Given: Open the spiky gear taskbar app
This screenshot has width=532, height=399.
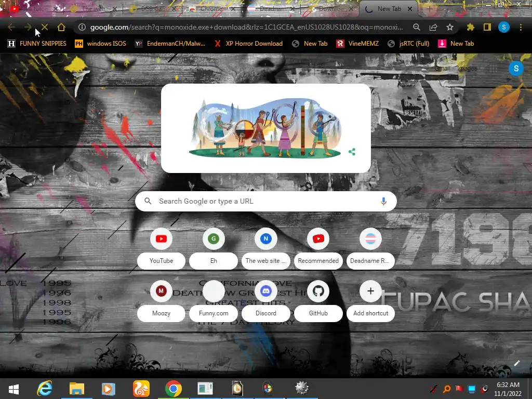Looking at the screenshot, I should point(302,388).
